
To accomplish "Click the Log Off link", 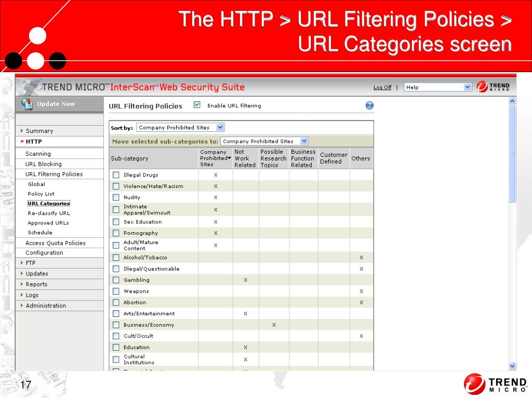I will 382,87.
